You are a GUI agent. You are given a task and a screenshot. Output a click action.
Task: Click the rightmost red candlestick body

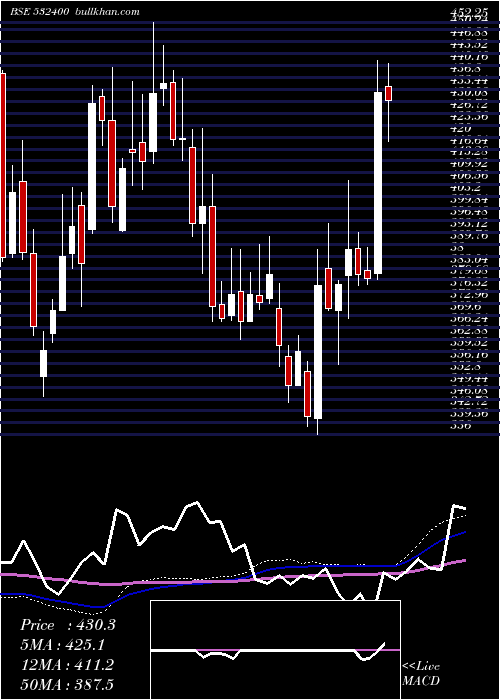point(388,93)
